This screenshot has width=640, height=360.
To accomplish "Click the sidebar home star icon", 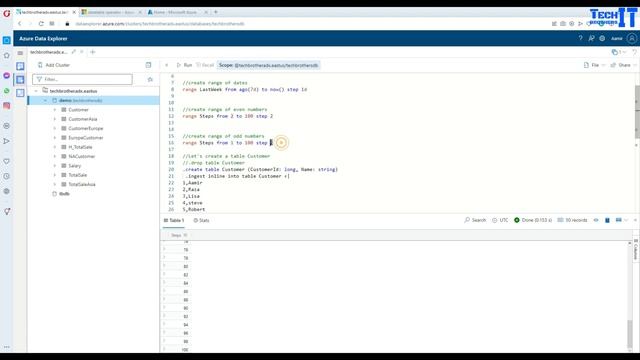I will click(x=7, y=55).
